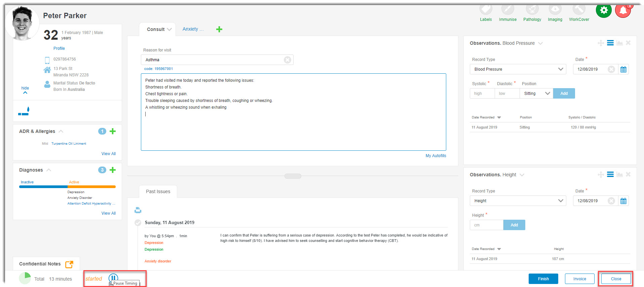The height and width of the screenshot is (287, 644).
Task: View all ADR & Allergies
Action: [x=109, y=154]
